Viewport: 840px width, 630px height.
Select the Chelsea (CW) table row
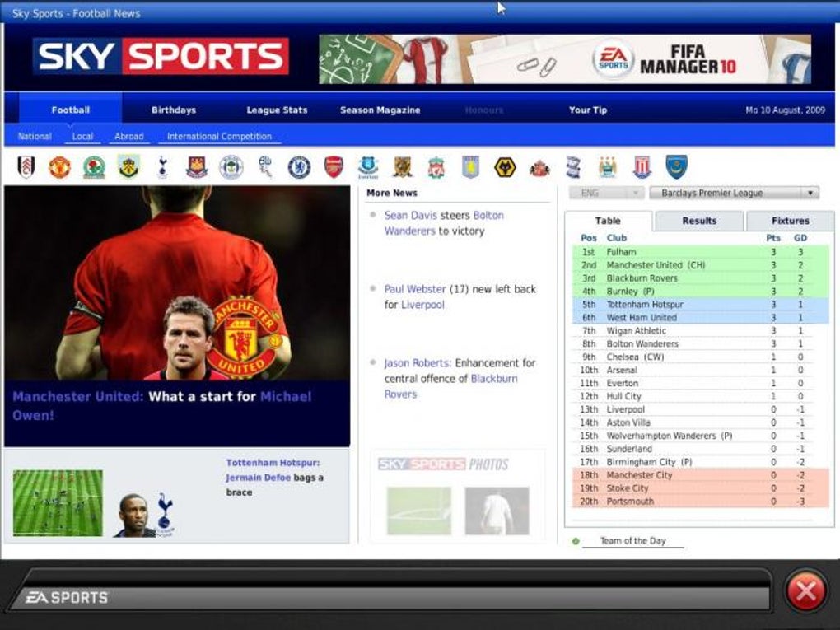(x=701, y=357)
